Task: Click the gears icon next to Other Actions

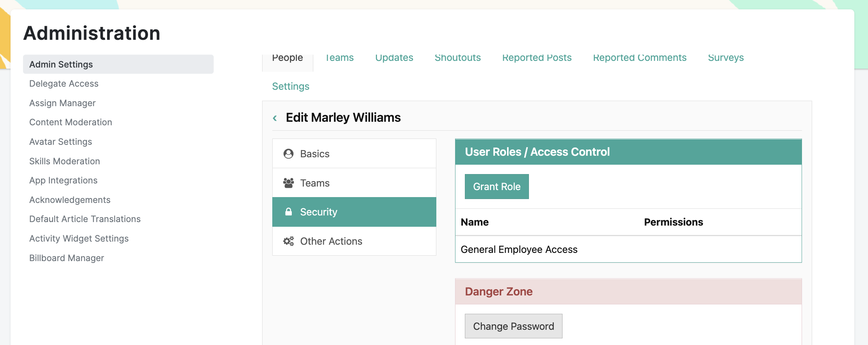Action: pyautogui.click(x=289, y=241)
